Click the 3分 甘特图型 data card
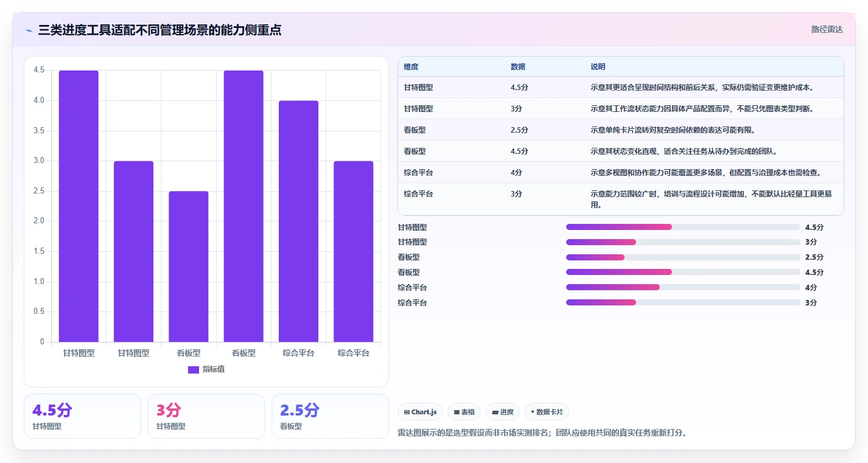 (x=206, y=416)
